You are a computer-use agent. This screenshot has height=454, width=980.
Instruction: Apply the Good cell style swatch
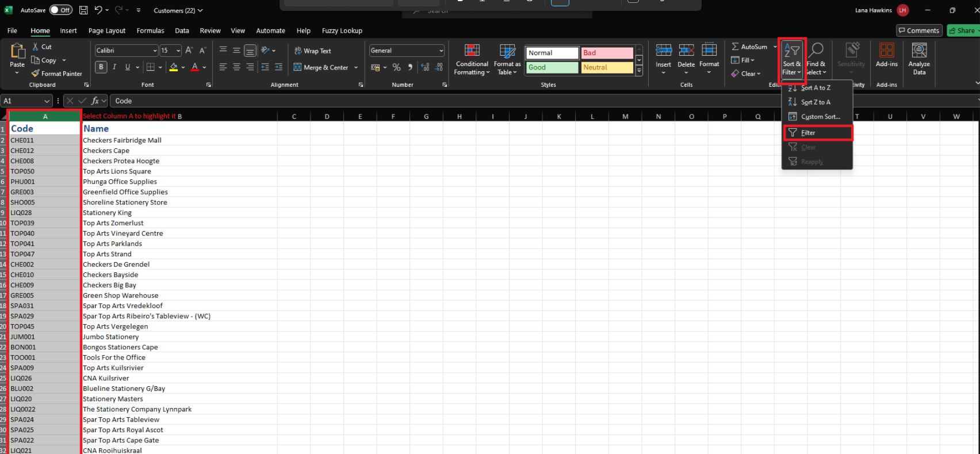[552, 67]
